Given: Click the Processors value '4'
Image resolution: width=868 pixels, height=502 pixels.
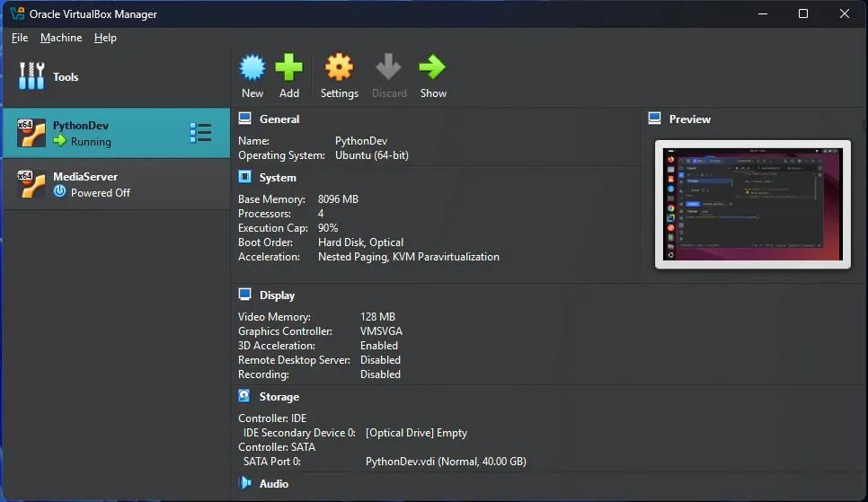Looking at the screenshot, I should [321, 214].
